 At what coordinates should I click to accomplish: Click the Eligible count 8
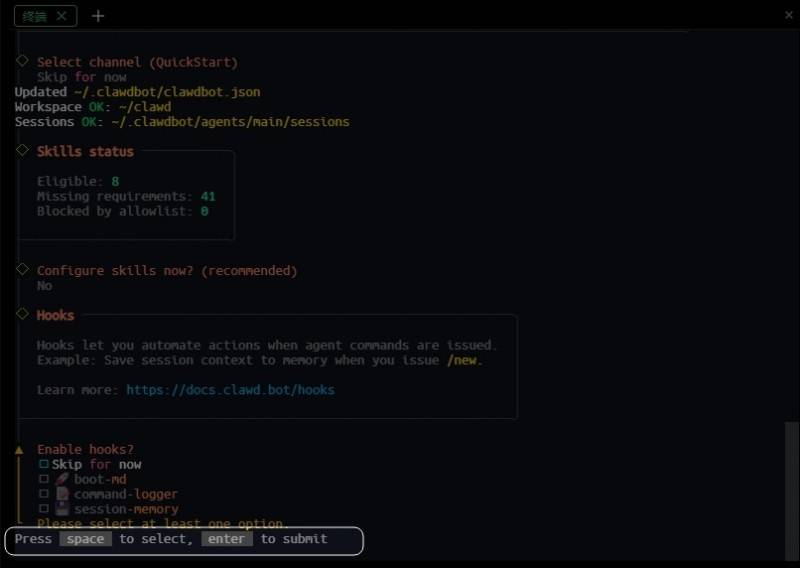pyautogui.click(x=115, y=182)
